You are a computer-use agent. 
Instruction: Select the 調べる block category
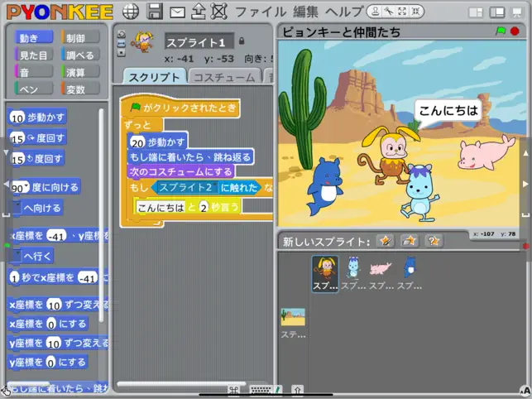(80, 55)
